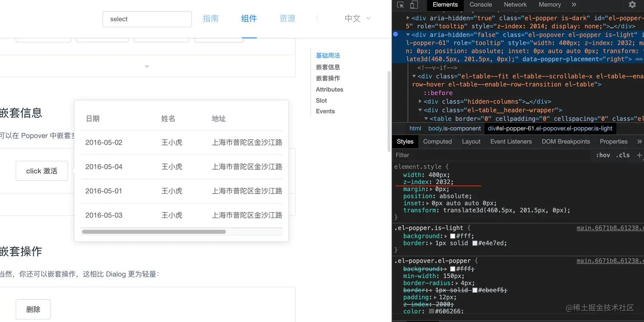This screenshot has width=644, height=322.
Task: Click the white background color swatch in .el-popper.is-light
Action: pos(453,236)
